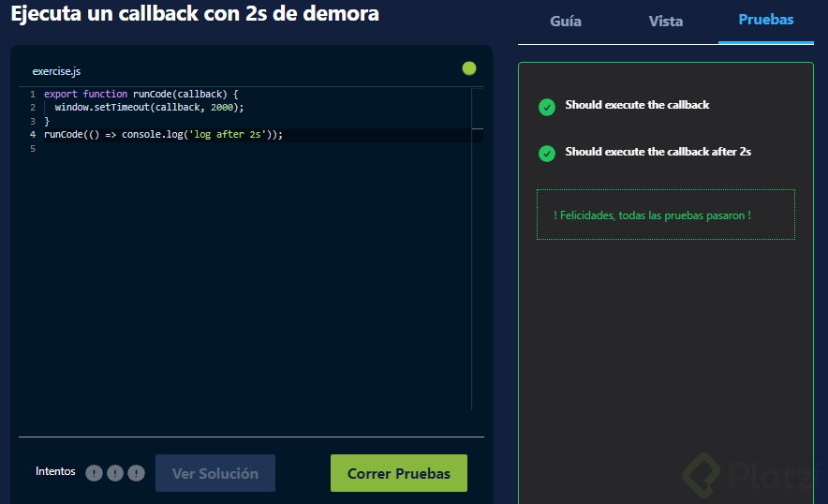Select the exercise.js file tab

(56, 71)
